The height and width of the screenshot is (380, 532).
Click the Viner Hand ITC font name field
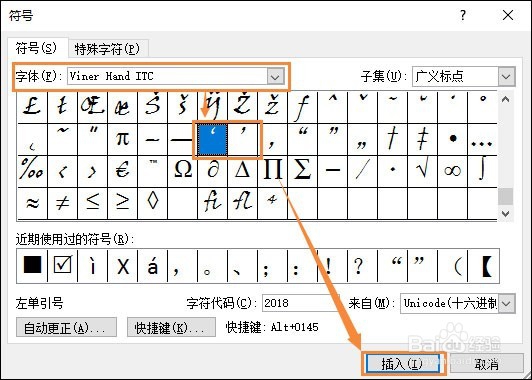(x=167, y=77)
